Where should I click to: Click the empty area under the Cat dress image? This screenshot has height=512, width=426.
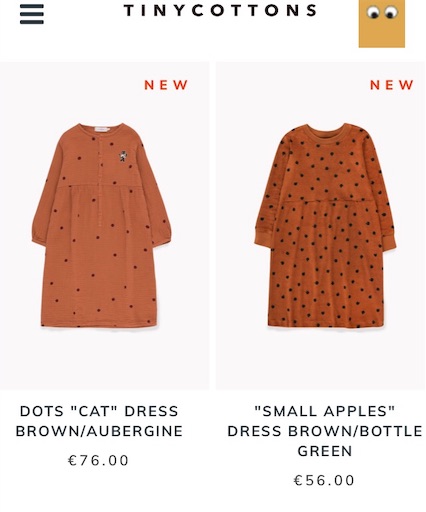click(x=104, y=360)
